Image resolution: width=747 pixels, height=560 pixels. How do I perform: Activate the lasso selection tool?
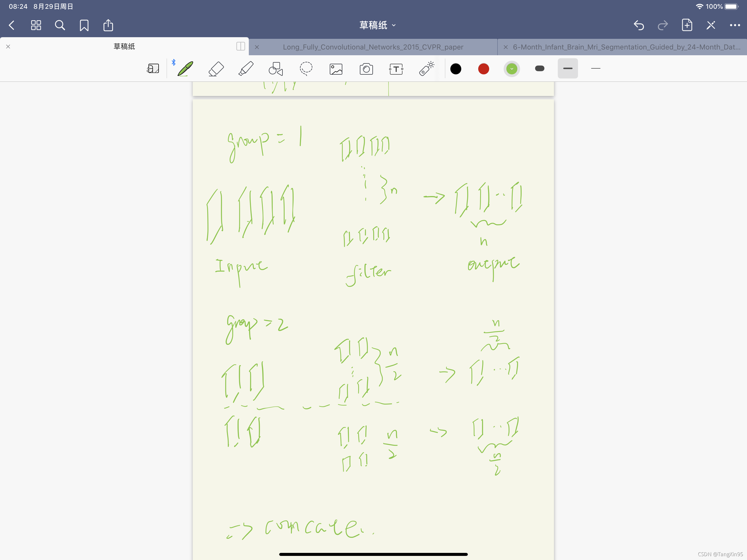click(306, 69)
